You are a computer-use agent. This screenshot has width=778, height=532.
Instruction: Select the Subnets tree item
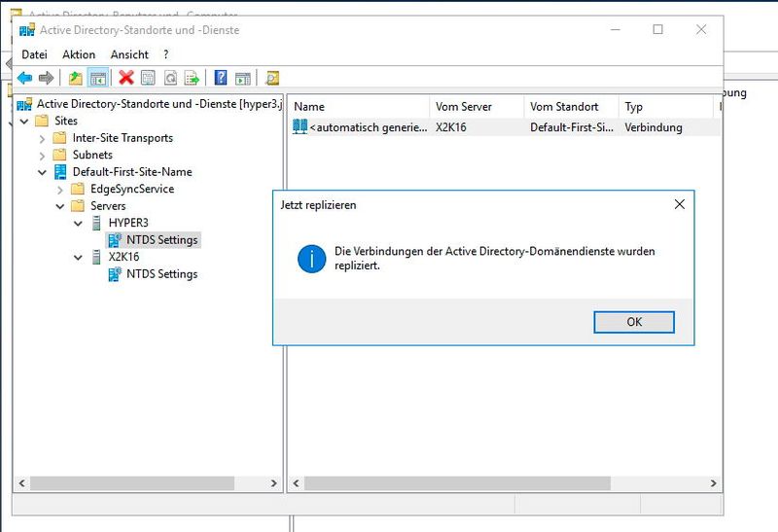pos(92,155)
